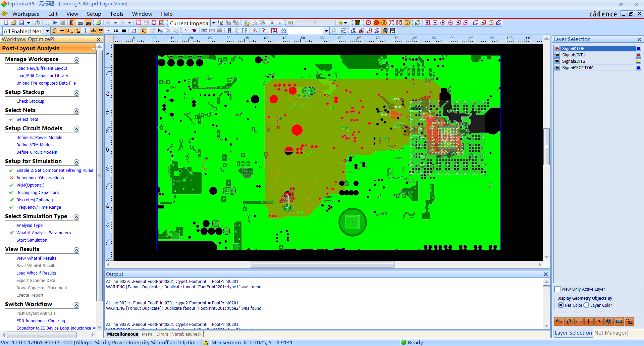Image resolution: width=644 pixels, height=346 pixels.
Task: Click the red record dot icon
Action: pos(272,23)
